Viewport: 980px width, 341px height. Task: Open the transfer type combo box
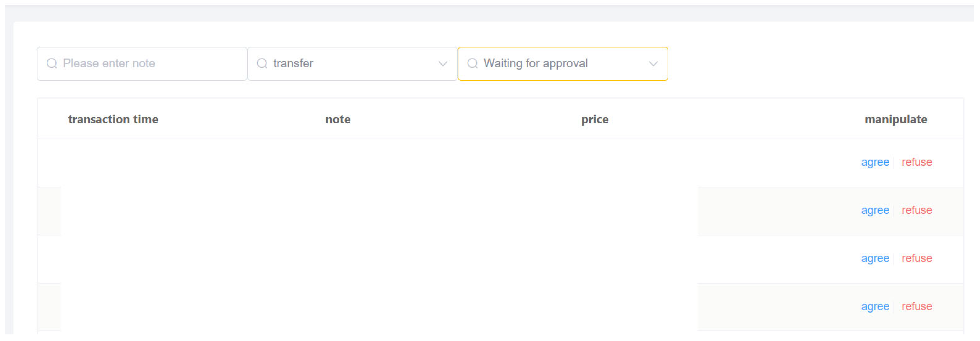352,64
